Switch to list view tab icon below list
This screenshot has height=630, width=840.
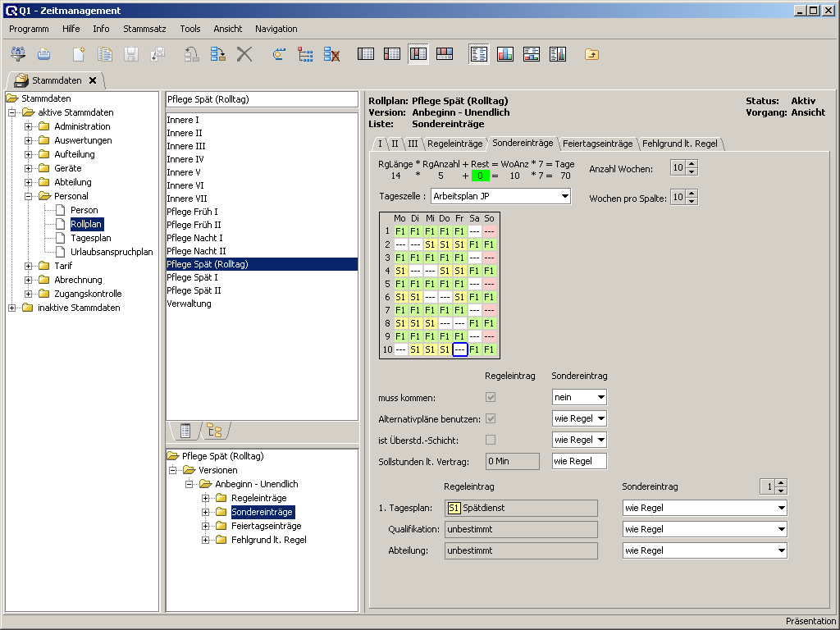(x=185, y=431)
